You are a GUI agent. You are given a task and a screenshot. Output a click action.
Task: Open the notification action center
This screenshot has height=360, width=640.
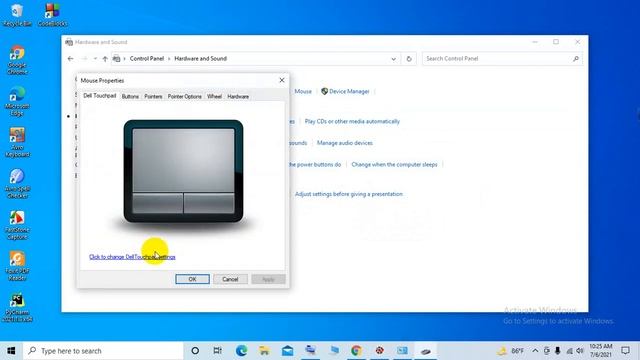coord(625,351)
